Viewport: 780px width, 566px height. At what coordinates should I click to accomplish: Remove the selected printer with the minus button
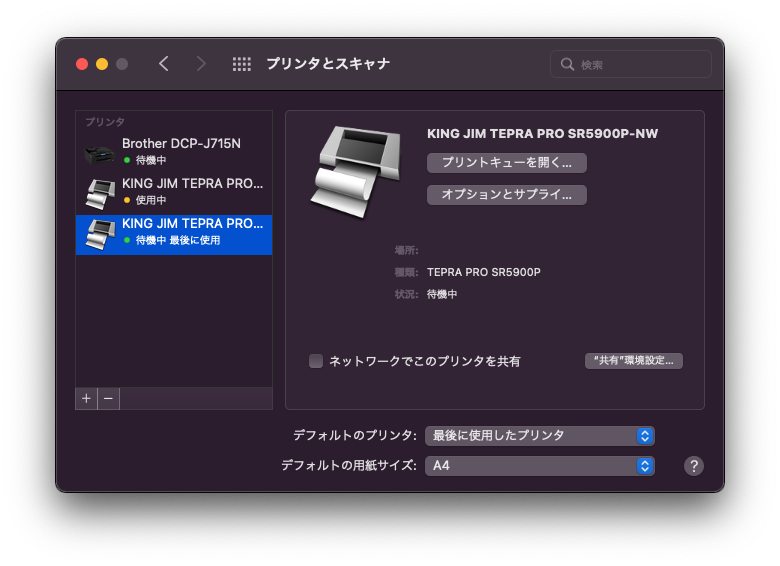(x=108, y=398)
